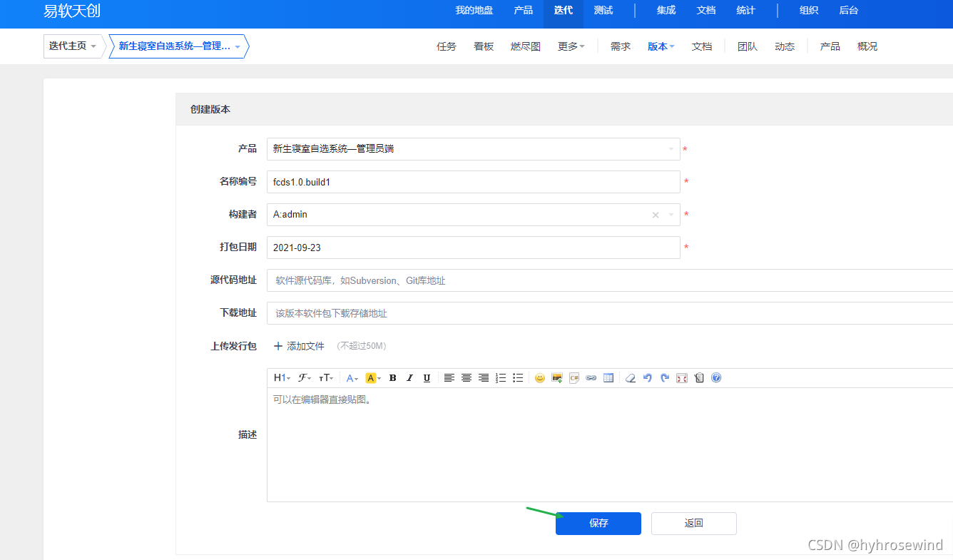The height and width of the screenshot is (560, 953).
Task: Switch to the 需求 sub-tab
Action: (x=621, y=46)
